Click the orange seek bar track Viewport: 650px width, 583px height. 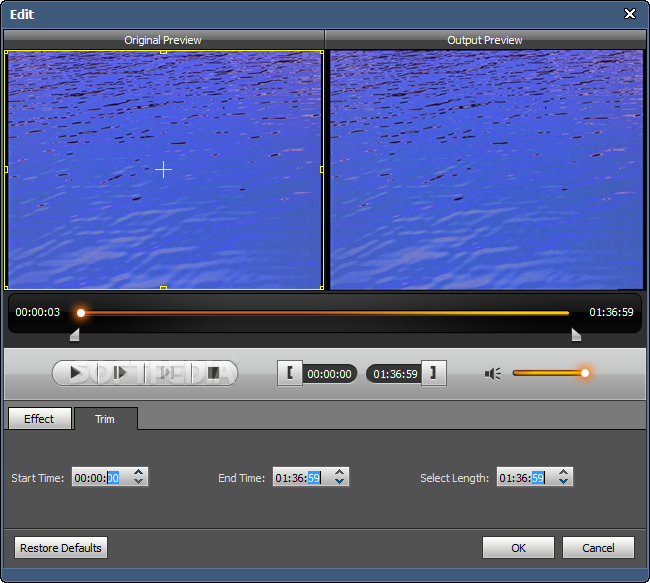pyautogui.click(x=325, y=313)
